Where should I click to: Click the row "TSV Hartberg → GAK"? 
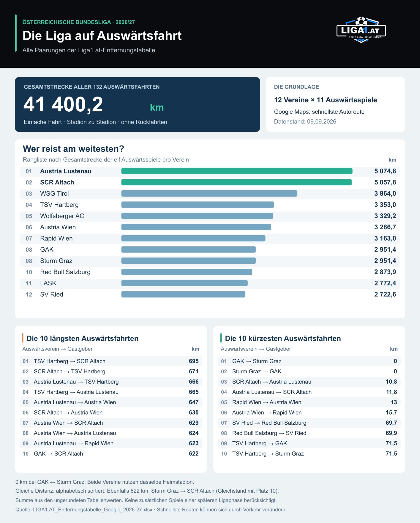coord(309,443)
